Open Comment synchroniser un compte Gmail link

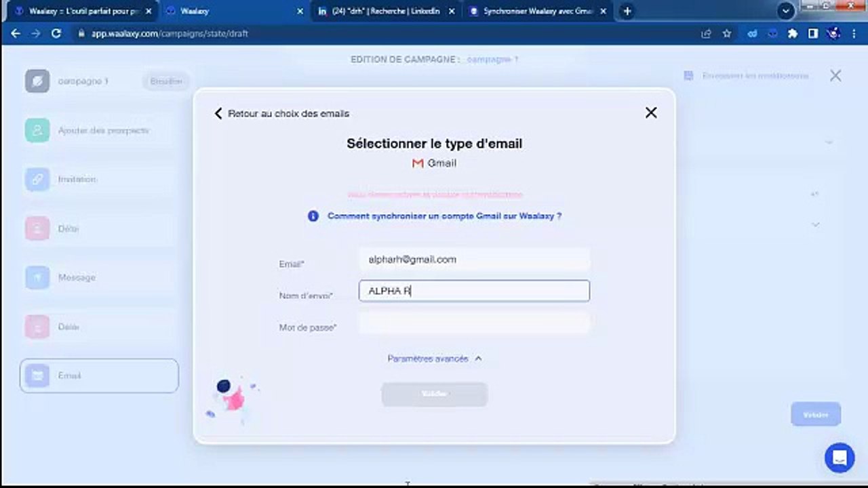444,216
